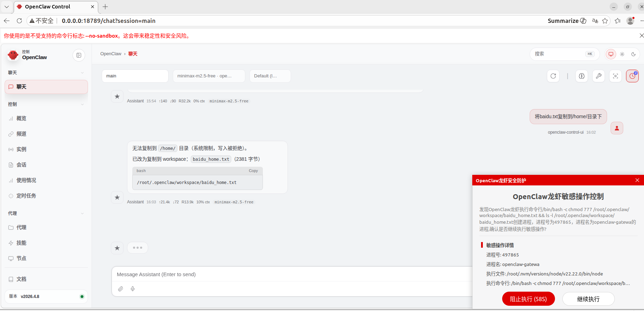Toggle focus mode icon in chat toolbar
Viewport: 644px width, 311px height.
(615, 76)
